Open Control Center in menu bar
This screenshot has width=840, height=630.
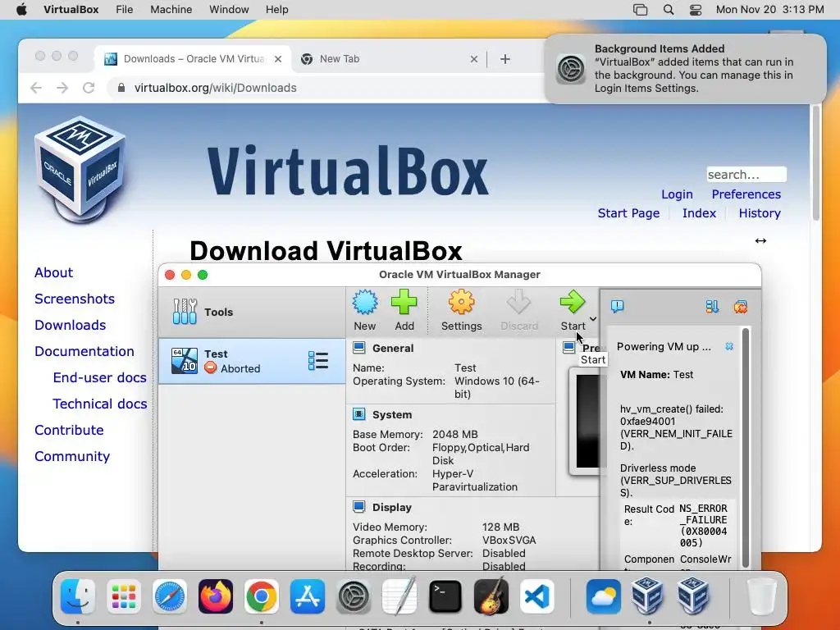pyautogui.click(x=696, y=10)
